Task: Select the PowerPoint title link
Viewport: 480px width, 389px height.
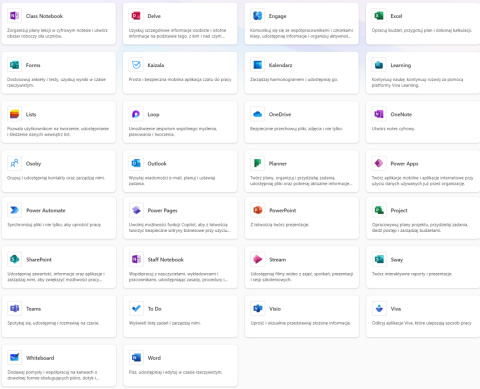Action: tap(283, 210)
